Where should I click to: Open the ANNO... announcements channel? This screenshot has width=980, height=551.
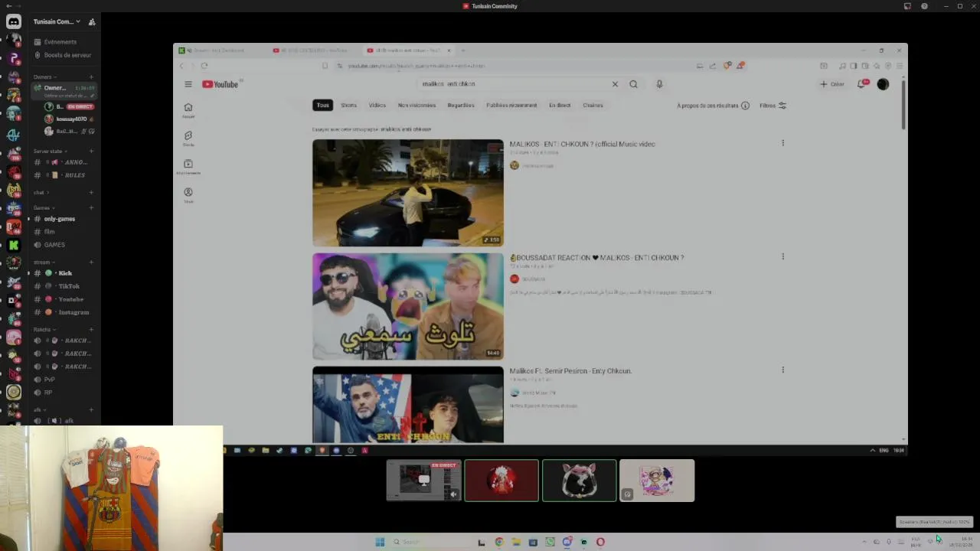click(63, 162)
